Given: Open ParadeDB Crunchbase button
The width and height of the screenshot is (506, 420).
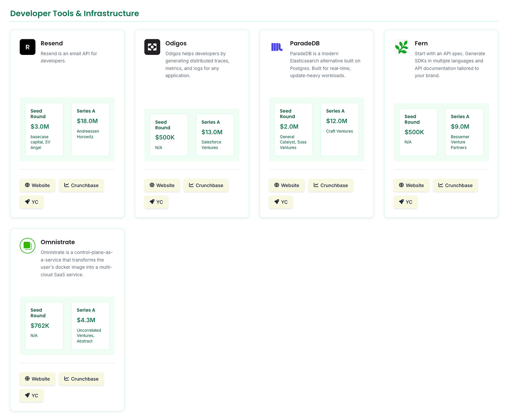Looking at the screenshot, I should 331,185.
